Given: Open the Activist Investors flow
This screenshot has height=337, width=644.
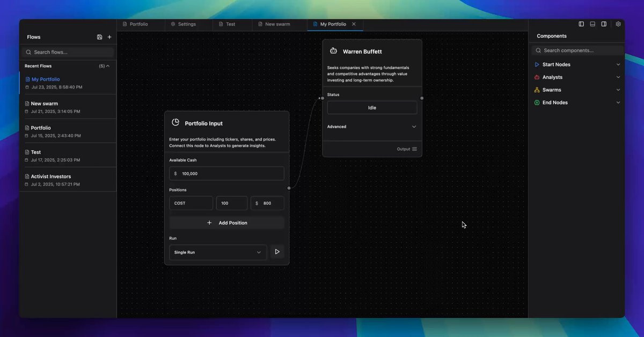Looking at the screenshot, I should 68,179.
